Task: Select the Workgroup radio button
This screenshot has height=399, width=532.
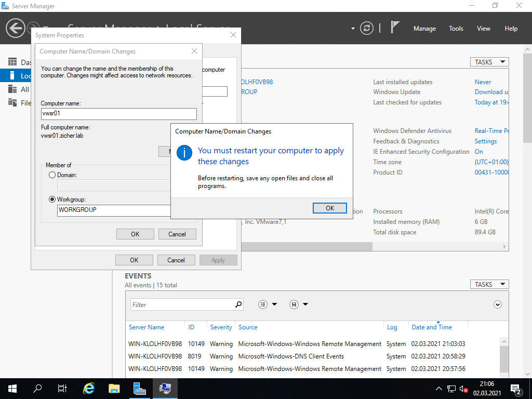Action: (x=52, y=199)
